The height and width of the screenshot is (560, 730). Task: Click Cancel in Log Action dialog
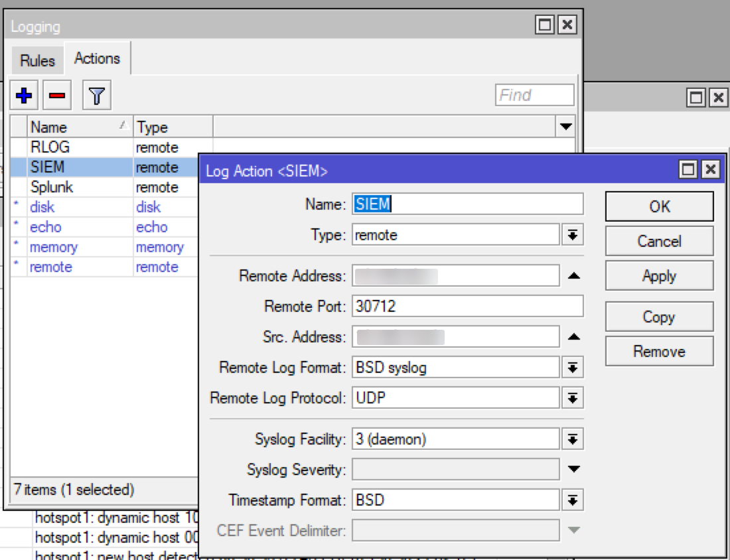click(x=659, y=241)
